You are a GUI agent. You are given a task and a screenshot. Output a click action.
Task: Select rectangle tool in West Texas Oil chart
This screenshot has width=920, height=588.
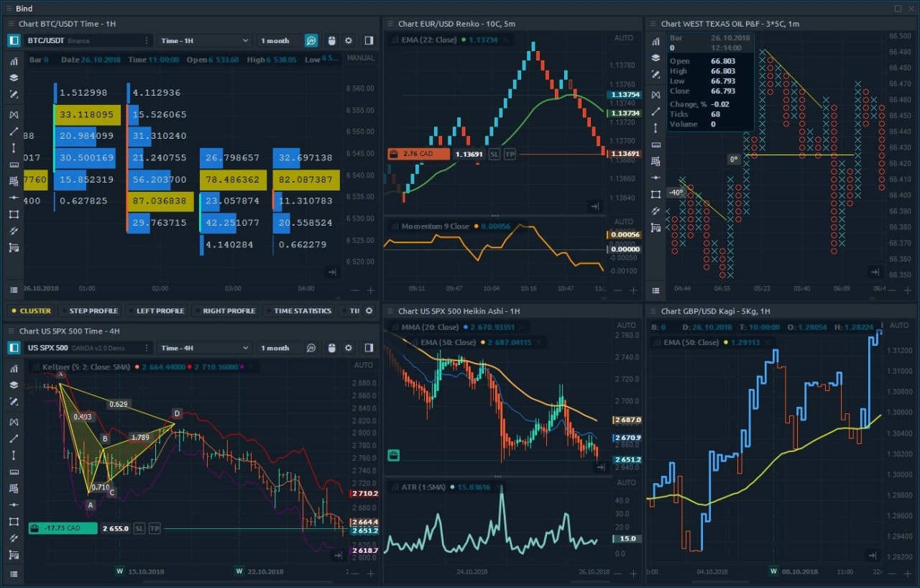click(655, 194)
